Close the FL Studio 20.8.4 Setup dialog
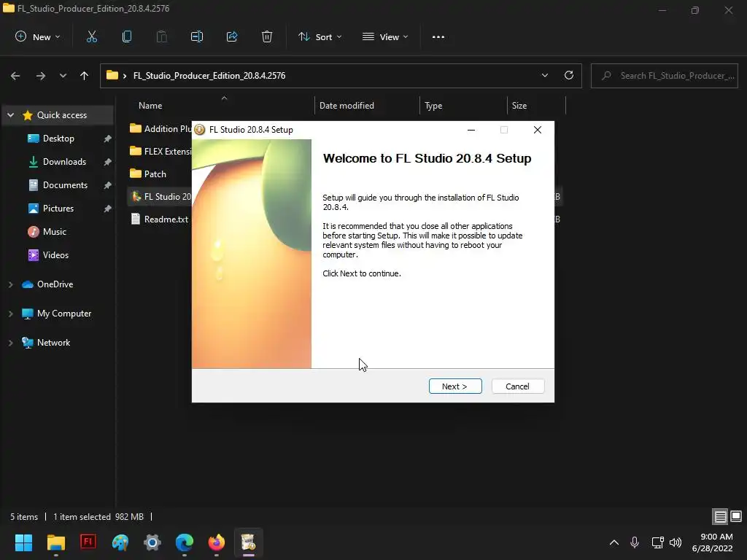747x560 pixels. pyautogui.click(x=538, y=130)
